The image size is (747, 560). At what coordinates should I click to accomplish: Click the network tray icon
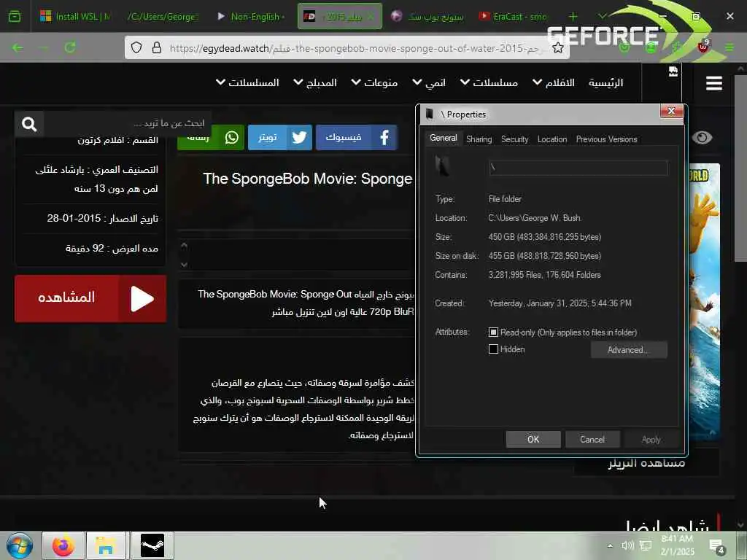(x=646, y=545)
